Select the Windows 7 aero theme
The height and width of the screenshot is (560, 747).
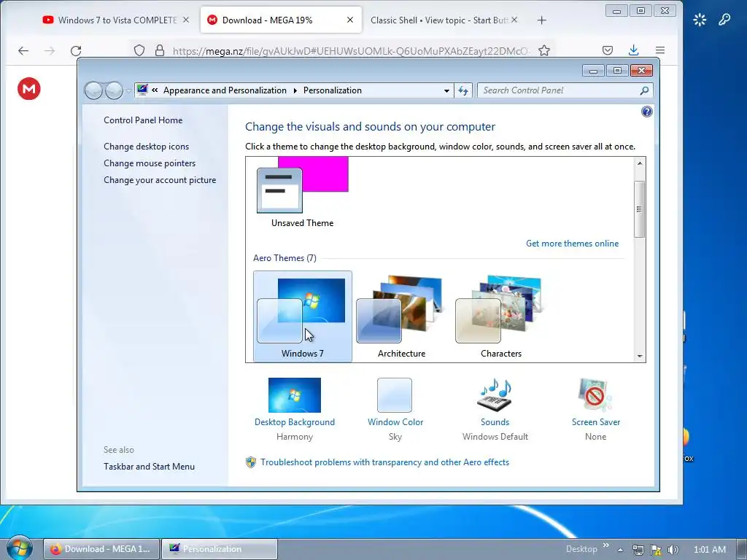(303, 316)
